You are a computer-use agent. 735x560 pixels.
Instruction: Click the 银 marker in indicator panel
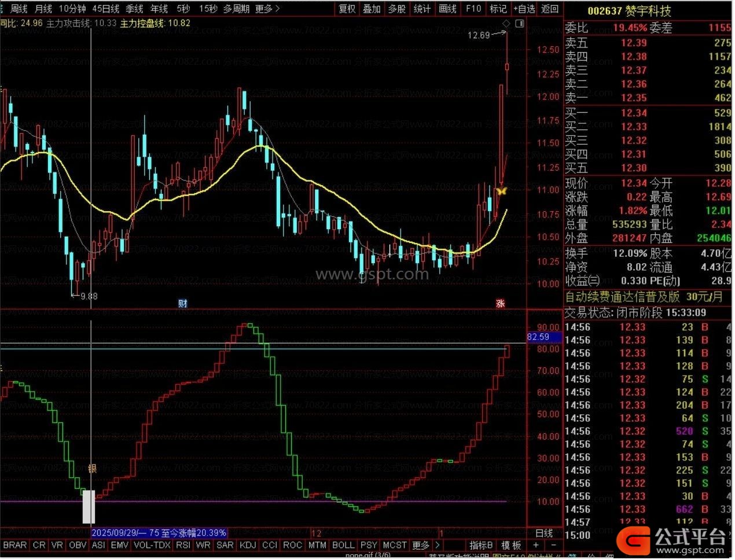tap(92, 469)
